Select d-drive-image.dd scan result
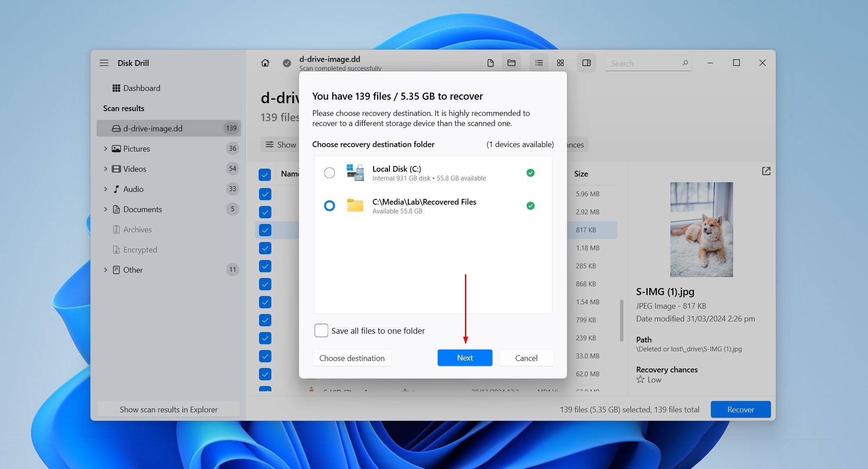This screenshot has width=868, height=469. [x=169, y=128]
